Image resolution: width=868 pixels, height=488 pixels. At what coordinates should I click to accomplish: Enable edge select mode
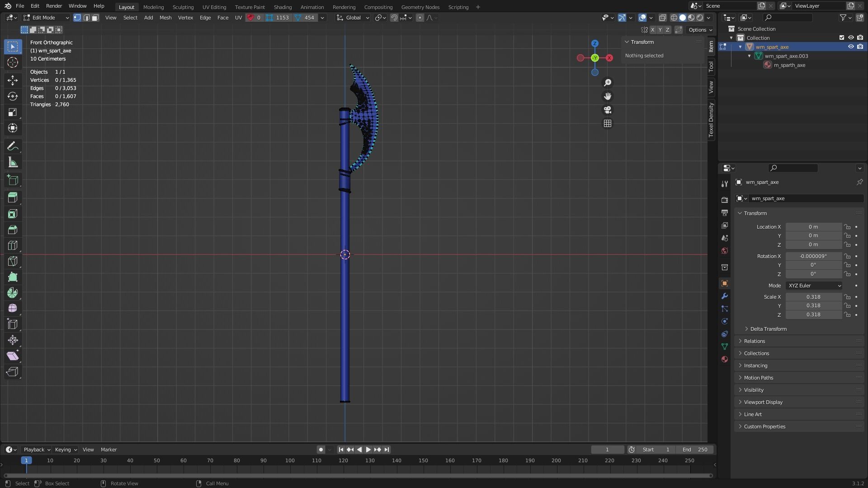coord(86,18)
